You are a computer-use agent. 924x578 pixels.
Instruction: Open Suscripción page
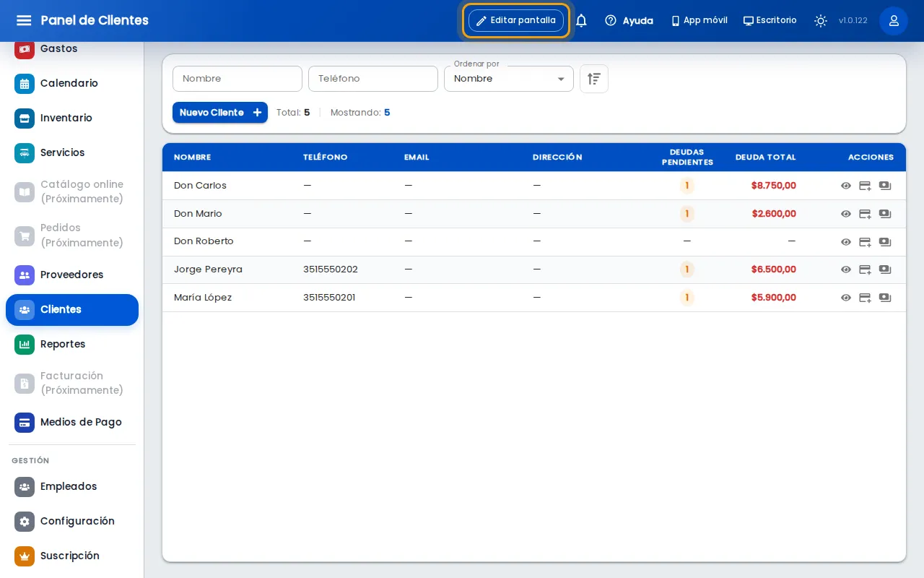(72, 556)
